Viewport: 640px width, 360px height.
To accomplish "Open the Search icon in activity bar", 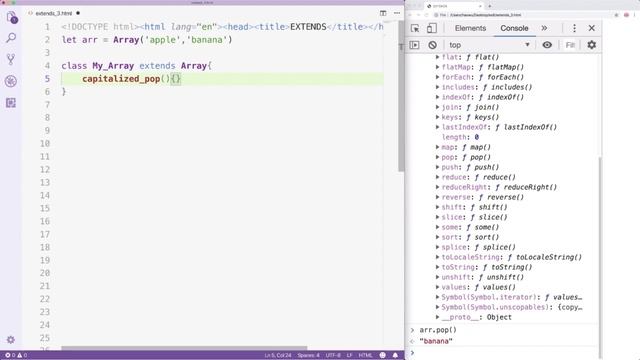I will pyautogui.click(x=11, y=38).
